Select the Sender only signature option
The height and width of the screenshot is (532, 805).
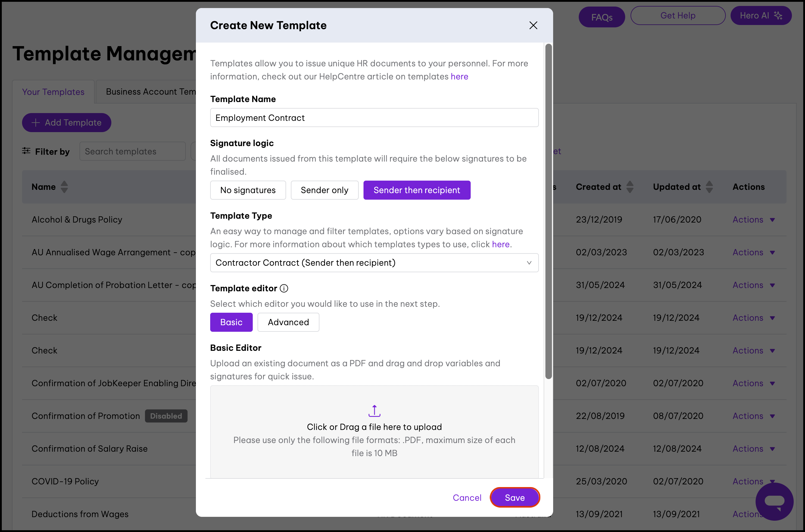tap(324, 190)
